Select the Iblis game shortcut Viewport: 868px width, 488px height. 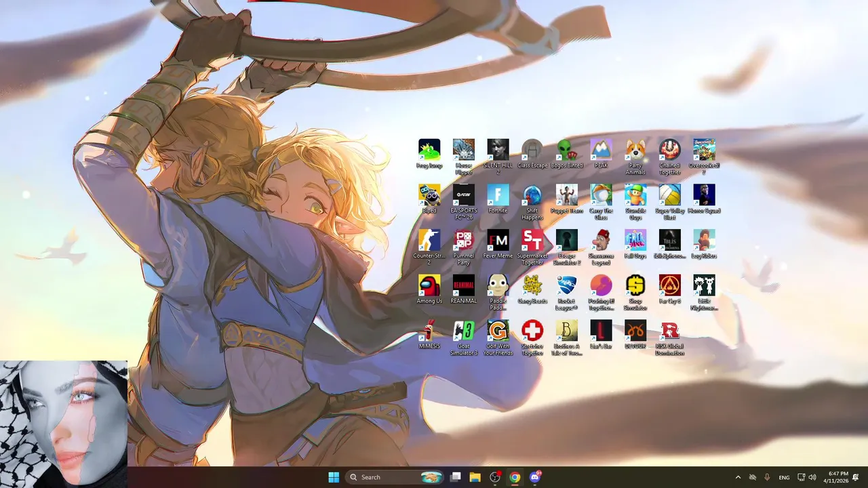tap(670, 245)
